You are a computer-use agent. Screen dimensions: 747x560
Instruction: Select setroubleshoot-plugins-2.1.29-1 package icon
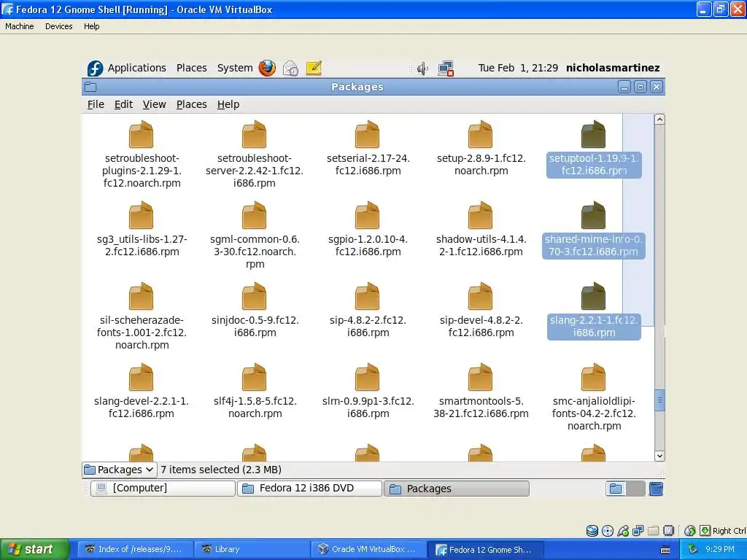point(142,135)
